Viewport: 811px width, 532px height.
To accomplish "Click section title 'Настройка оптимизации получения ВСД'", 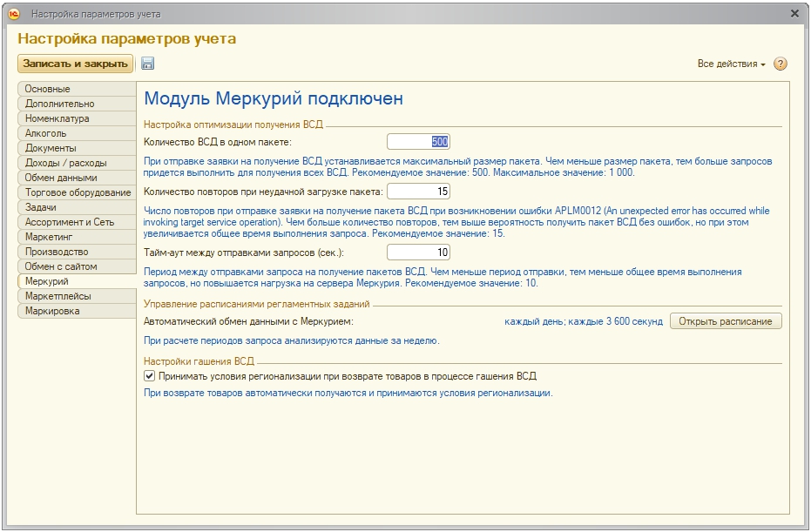I will point(233,125).
